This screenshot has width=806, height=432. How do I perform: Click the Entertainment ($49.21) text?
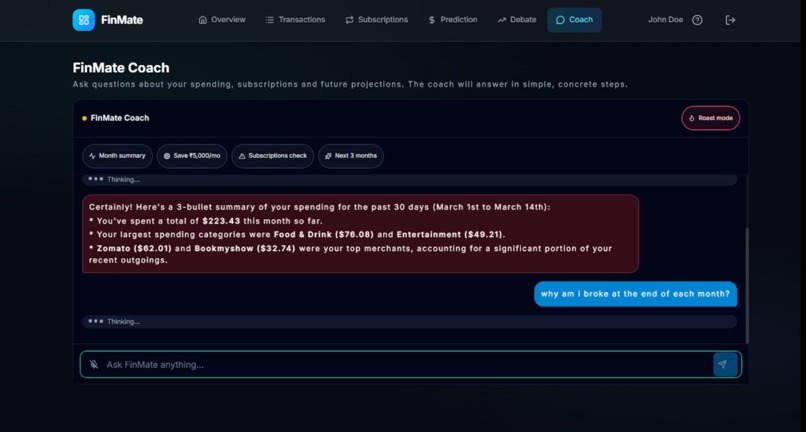450,235
